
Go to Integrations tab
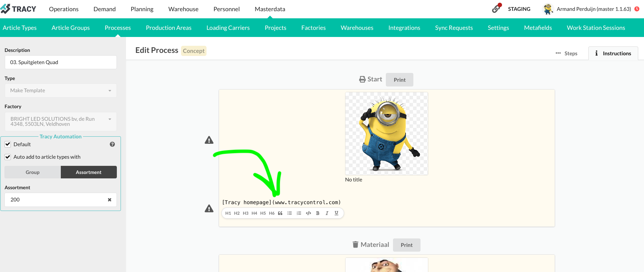tap(404, 28)
